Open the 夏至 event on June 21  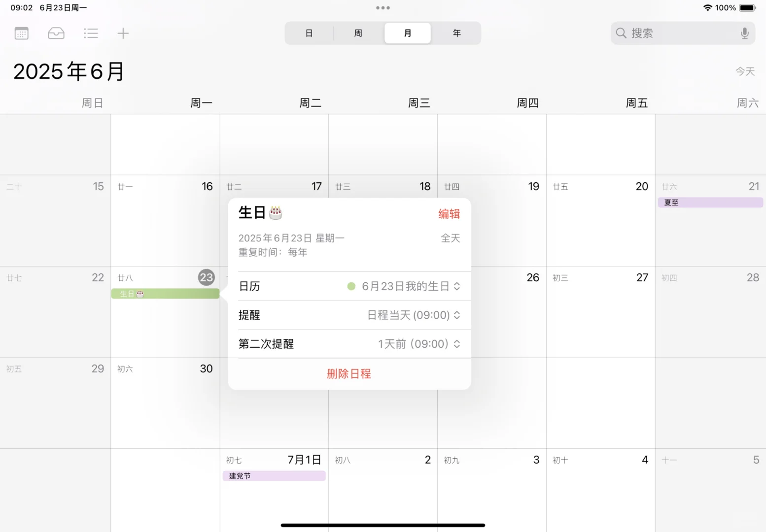tap(710, 202)
